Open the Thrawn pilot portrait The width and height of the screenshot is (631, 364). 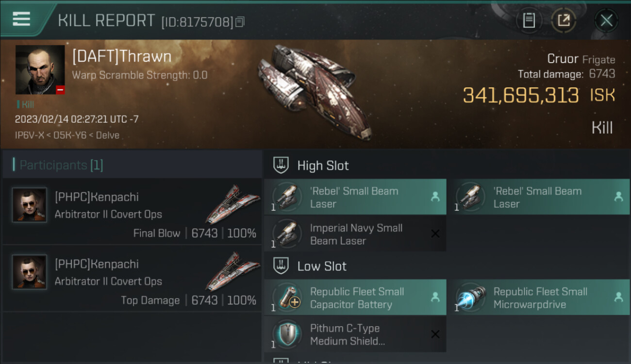[40, 69]
